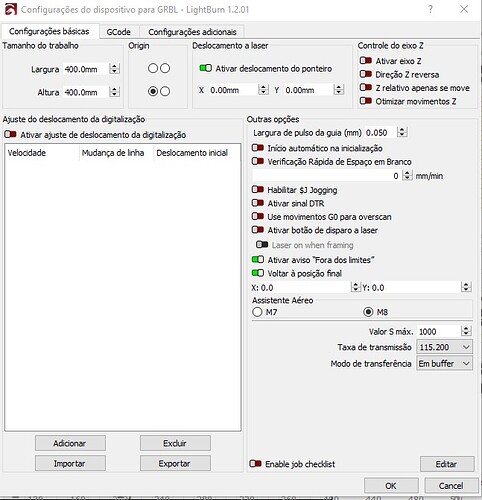Viewport: 482px width, 500px height.
Task: Select top-left origin radio button
Action: tap(153, 68)
